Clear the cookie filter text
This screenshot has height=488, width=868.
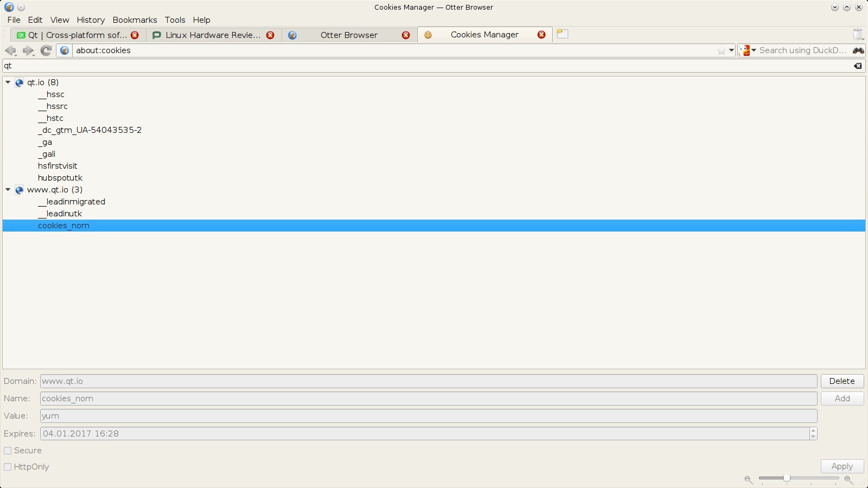[x=858, y=66]
